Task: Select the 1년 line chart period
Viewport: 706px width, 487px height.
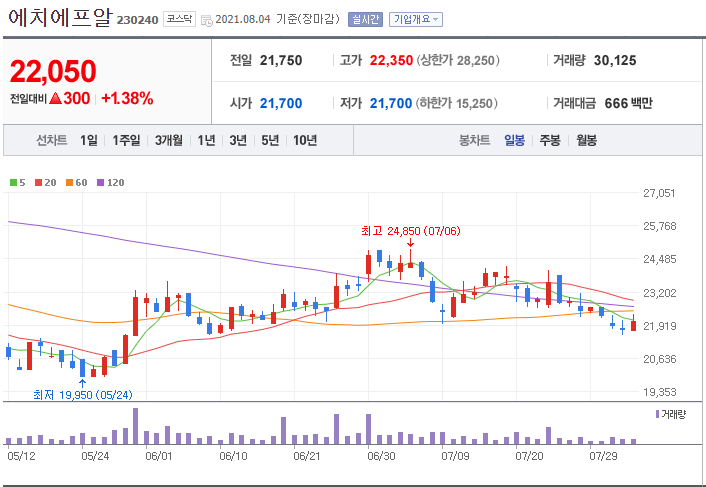Action: point(206,140)
